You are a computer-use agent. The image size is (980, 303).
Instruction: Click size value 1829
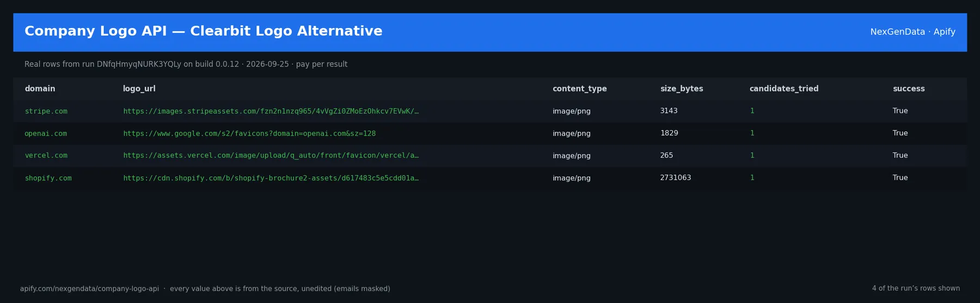[669, 133]
